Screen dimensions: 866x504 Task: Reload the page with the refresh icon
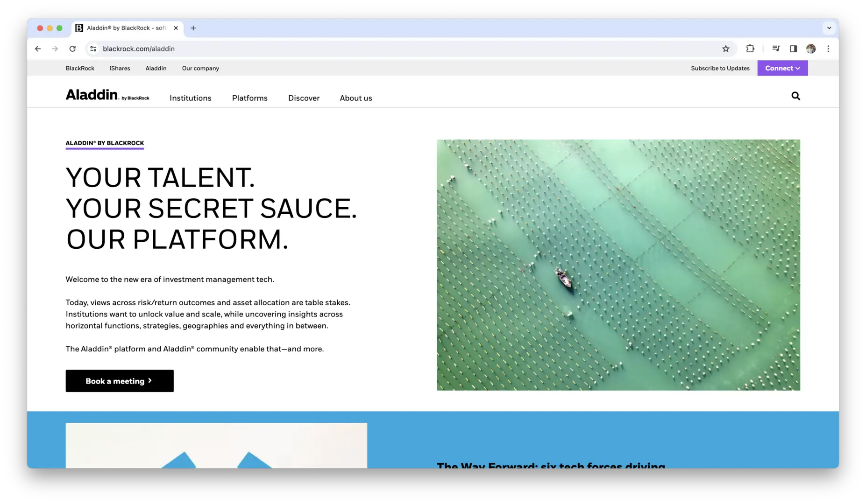pos(72,49)
